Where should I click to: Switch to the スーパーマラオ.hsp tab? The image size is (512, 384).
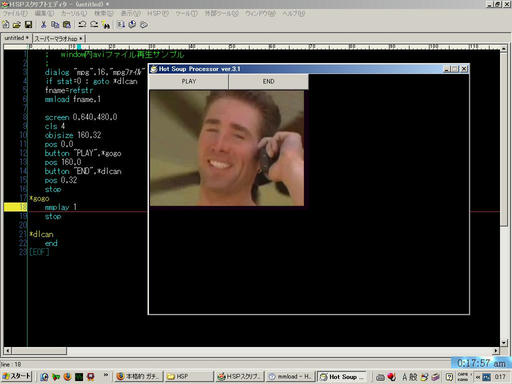click(x=59, y=38)
